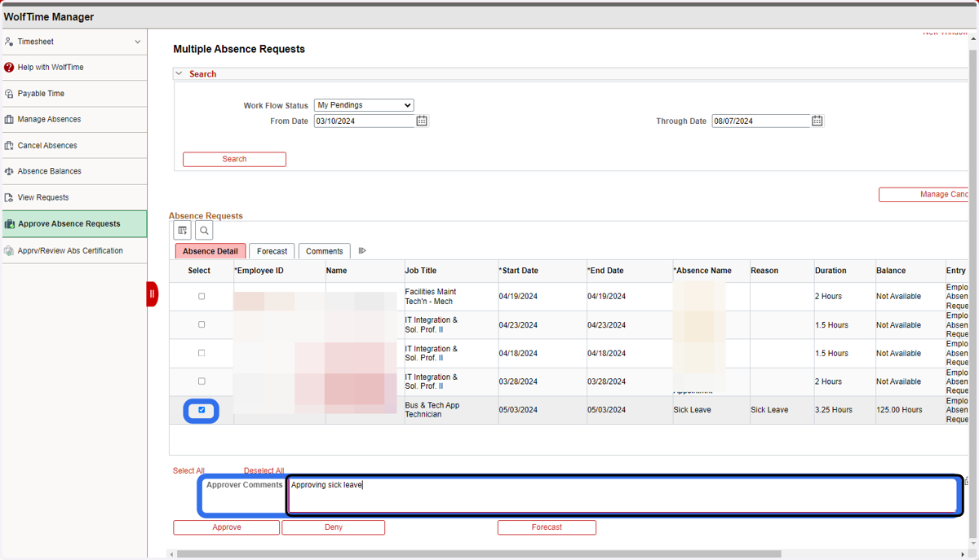Image resolution: width=979 pixels, height=560 pixels.
Task: Click the Absence Balances scale icon
Action: pyautogui.click(x=9, y=172)
